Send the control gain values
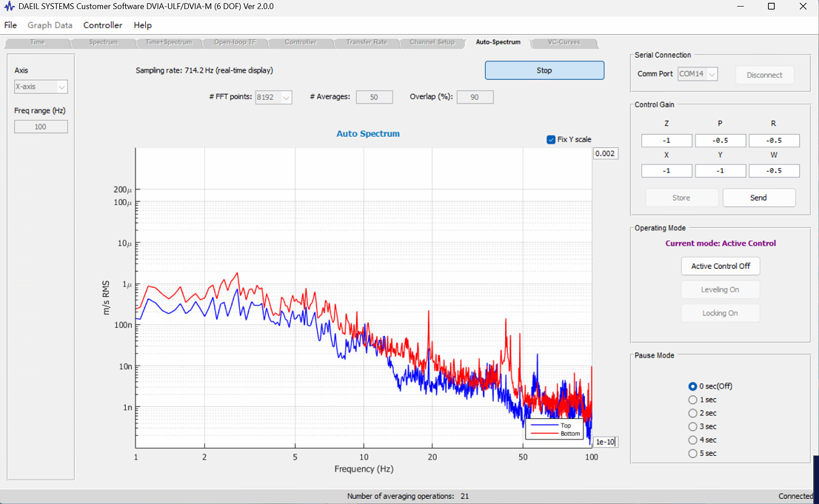The width and height of the screenshot is (819, 504). click(758, 198)
